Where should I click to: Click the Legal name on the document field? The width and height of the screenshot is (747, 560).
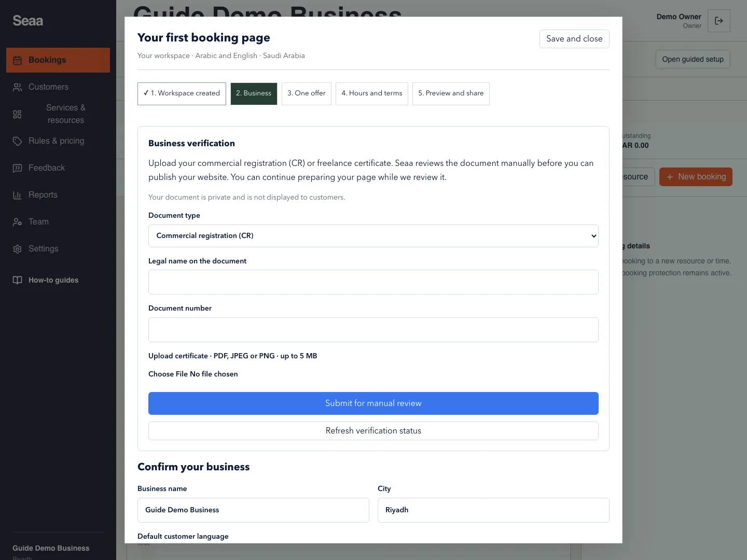(374, 282)
